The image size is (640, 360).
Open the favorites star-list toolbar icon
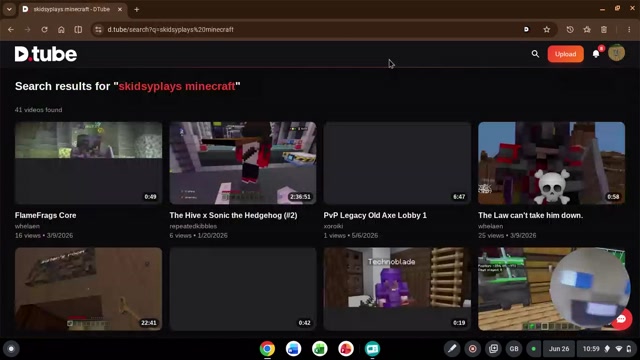point(587,29)
